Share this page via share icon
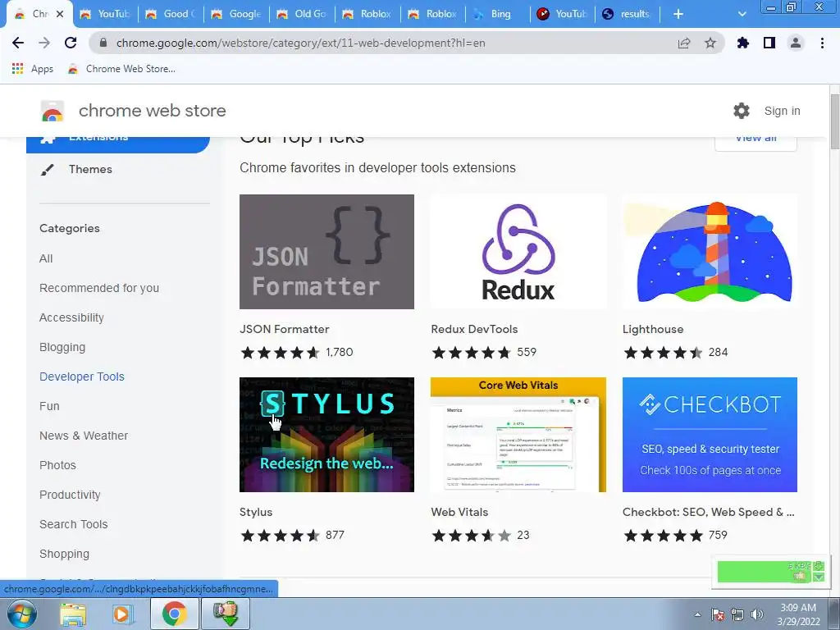840x630 pixels. click(684, 43)
